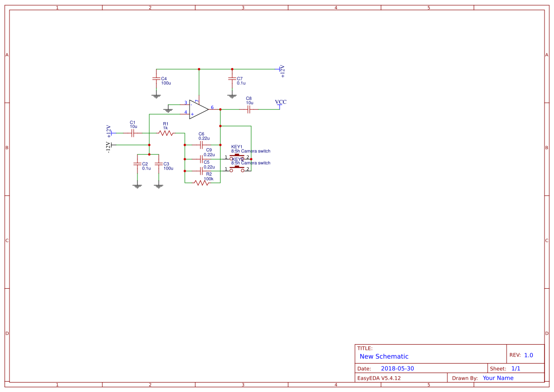Click the +12V net label at top right

click(x=281, y=70)
